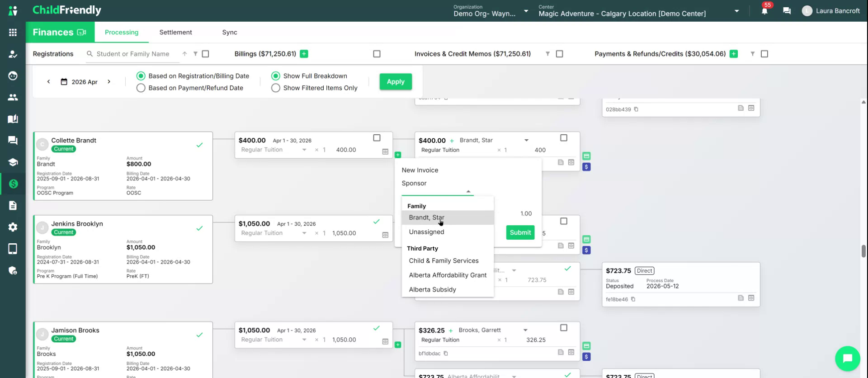Open the Brooks, Garrett sponsor dropdown

point(525,330)
